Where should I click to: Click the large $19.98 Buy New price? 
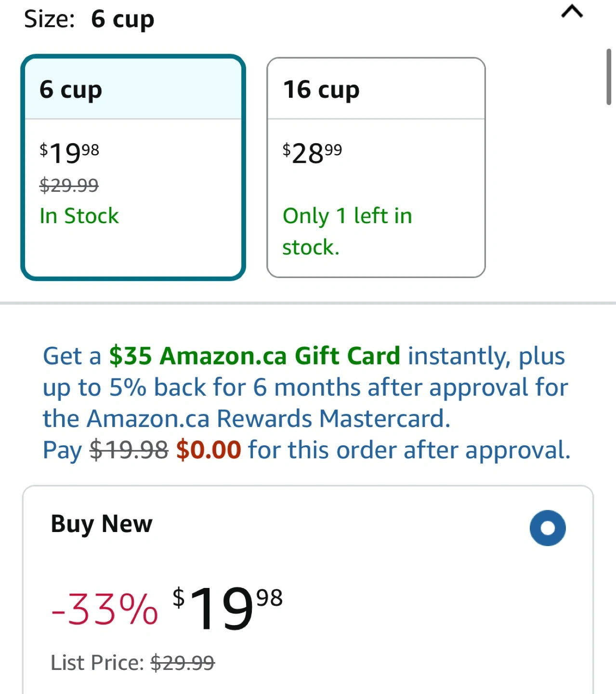coord(227,607)
